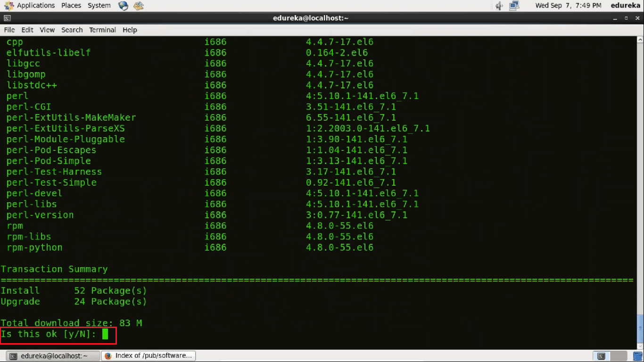Open the File menu in the terminal
Screen dimensions: 644x362
pyautogui.click(x=9, y=30)
